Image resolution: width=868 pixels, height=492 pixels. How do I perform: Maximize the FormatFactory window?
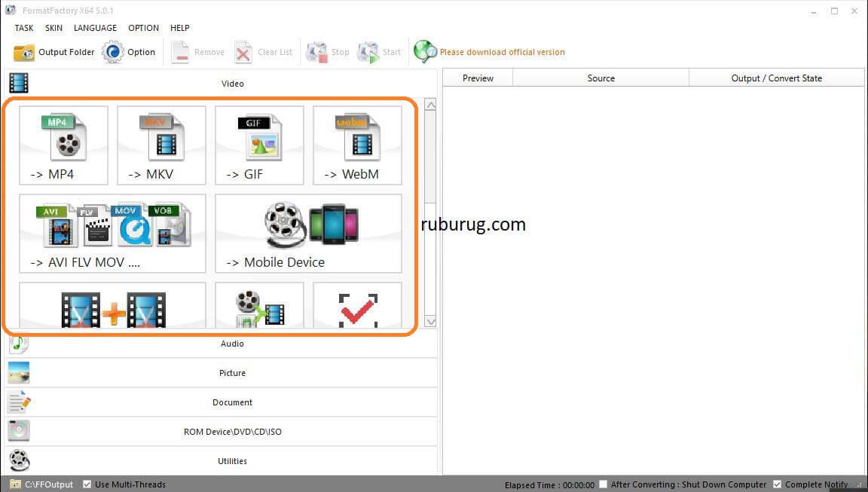tap(834, 11)
